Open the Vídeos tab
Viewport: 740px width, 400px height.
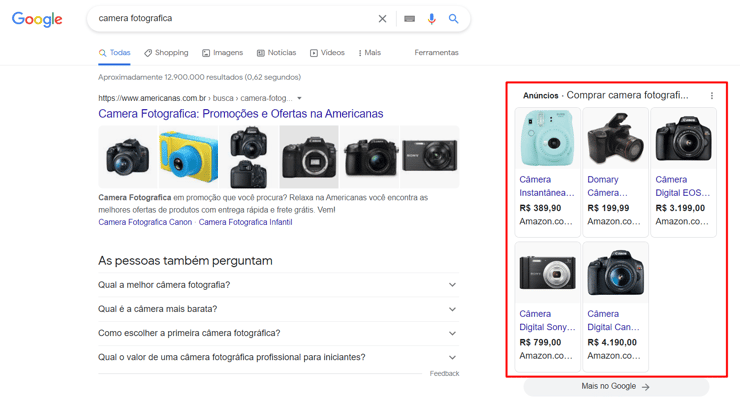tap(327, 53)
